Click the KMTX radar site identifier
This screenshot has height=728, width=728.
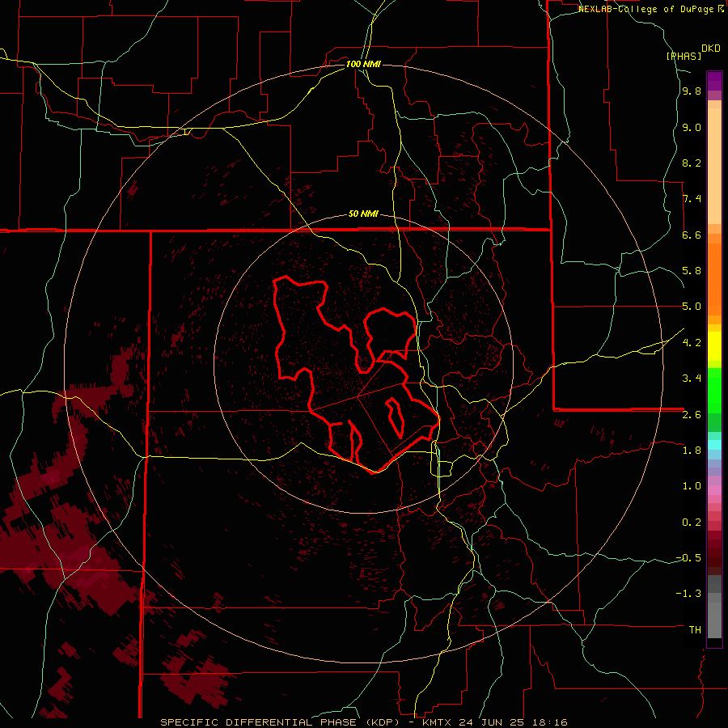click(438, 722)
